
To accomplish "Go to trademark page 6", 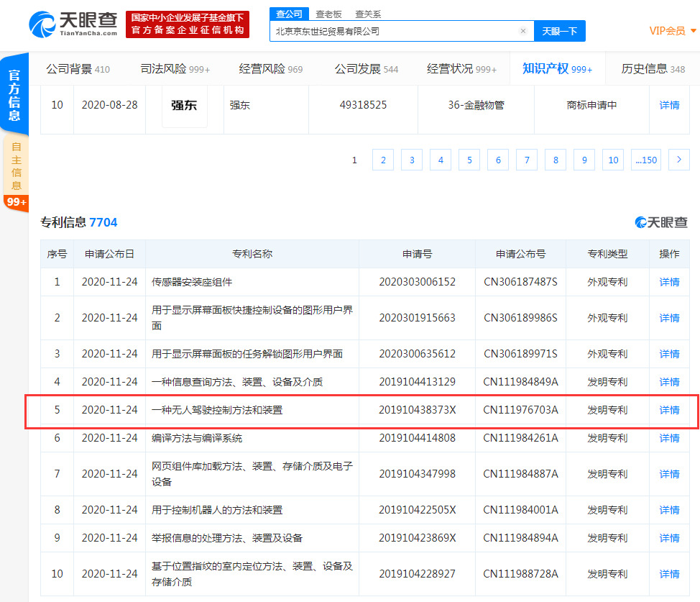I will (498, 160).
